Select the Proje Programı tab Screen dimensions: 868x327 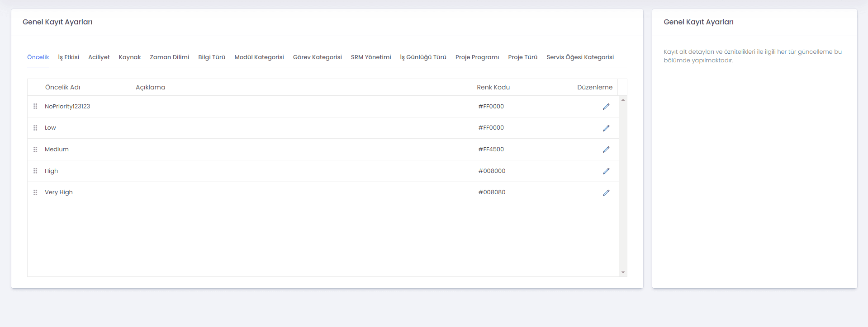[477, 57]
